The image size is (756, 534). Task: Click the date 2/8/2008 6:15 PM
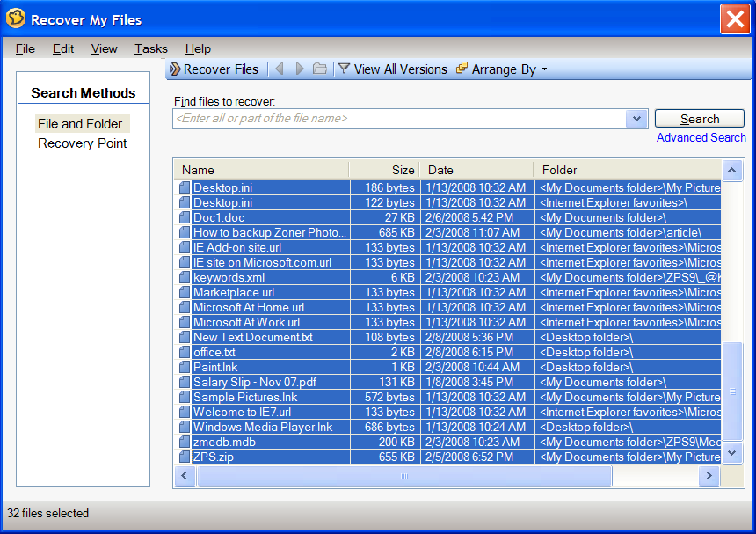pos(469,352)
